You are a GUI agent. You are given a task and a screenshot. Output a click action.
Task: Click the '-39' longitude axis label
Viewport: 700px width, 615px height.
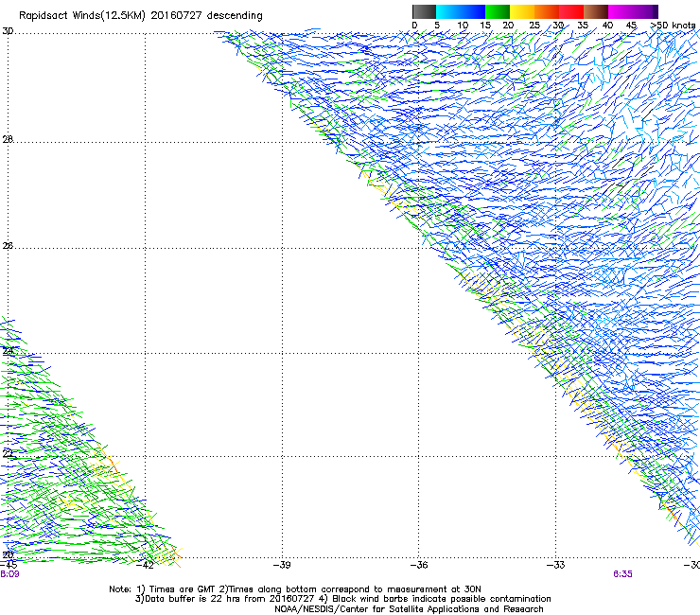(282, 565)
